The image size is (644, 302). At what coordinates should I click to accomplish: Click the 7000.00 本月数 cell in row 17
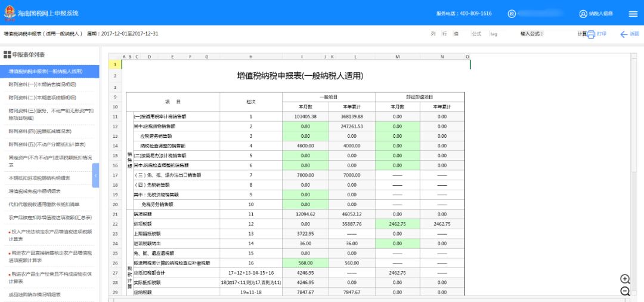tap(305, 175)
